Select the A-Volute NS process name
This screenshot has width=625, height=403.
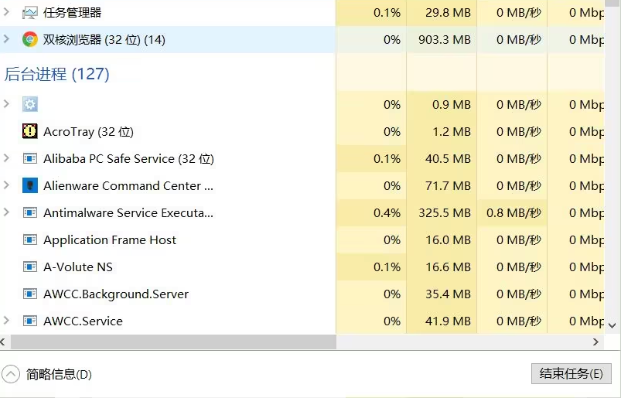78,267
